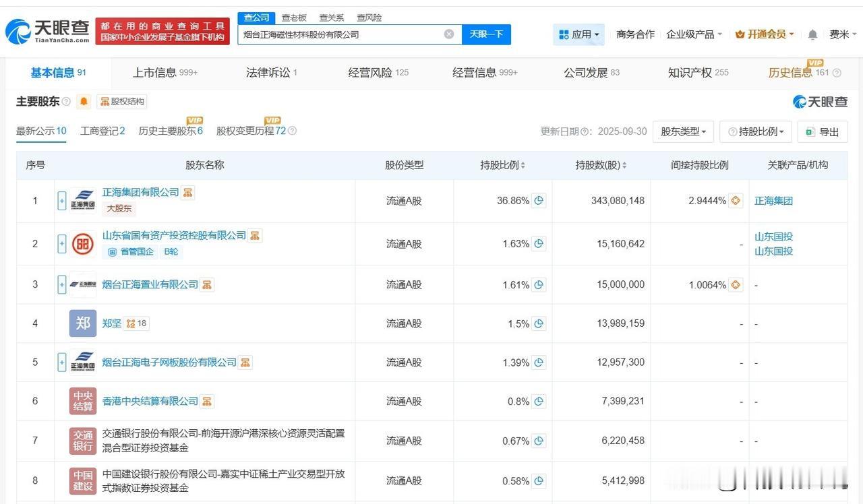Clear the search box with the X icon
The width and height of the screenshot is (863, 504).
point(449,34)
